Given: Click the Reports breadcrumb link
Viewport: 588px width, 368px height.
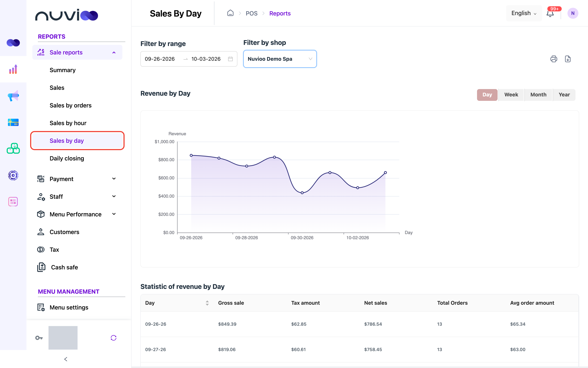Looking at the screenshot, I should pos(280,13).
